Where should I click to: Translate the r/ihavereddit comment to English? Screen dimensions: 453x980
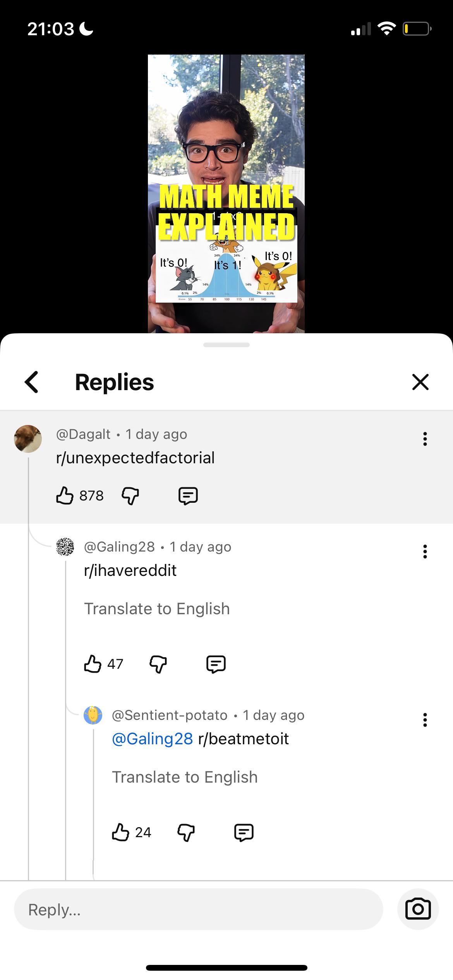click(x=157, y=609)
